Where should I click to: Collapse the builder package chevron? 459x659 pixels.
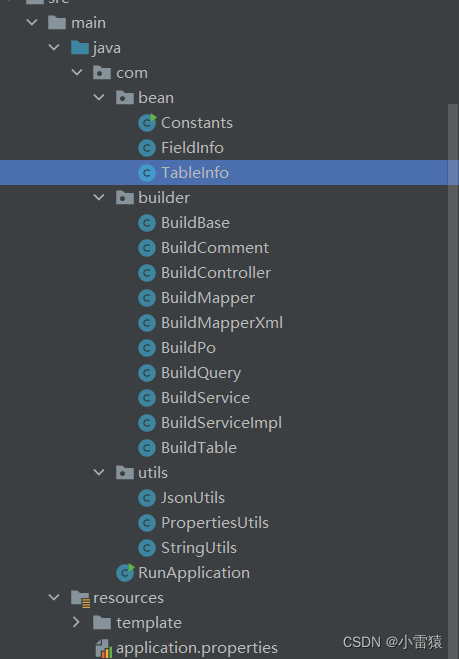coord(99,198)
